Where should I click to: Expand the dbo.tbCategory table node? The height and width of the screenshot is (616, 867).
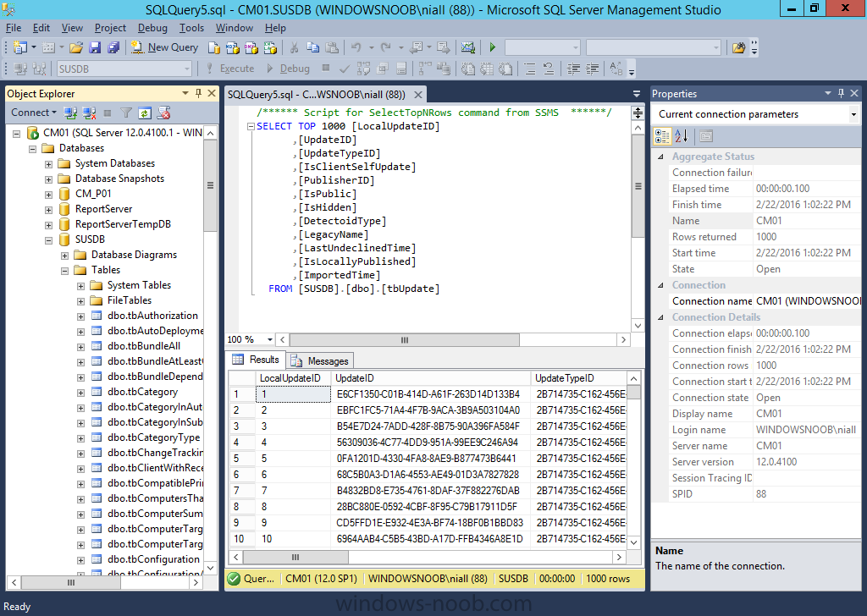(80, 393)
